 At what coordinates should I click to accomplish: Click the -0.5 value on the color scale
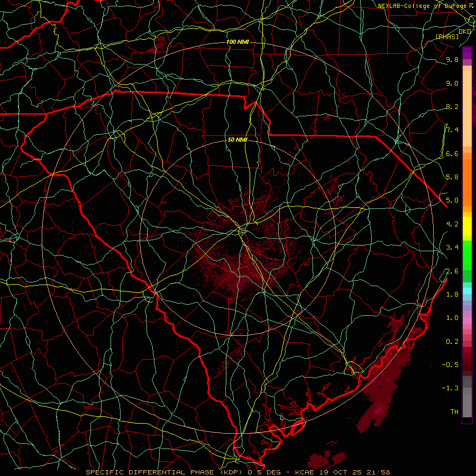[450, 364]
